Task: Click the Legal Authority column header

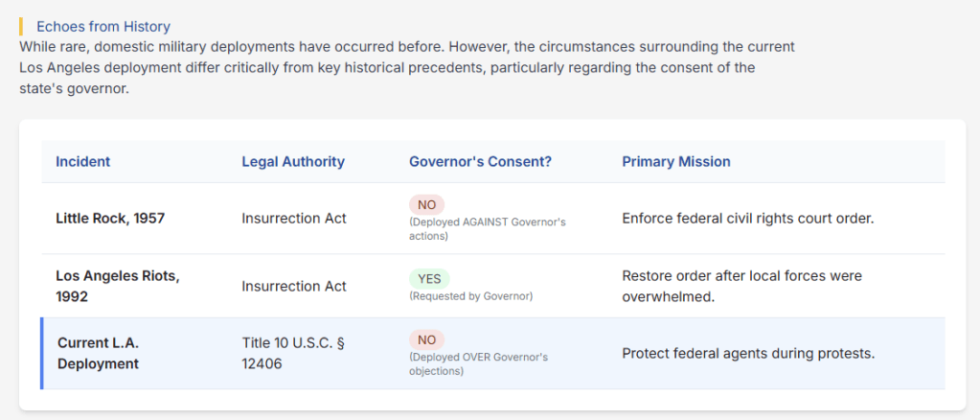Action: (x=292, y=161)
